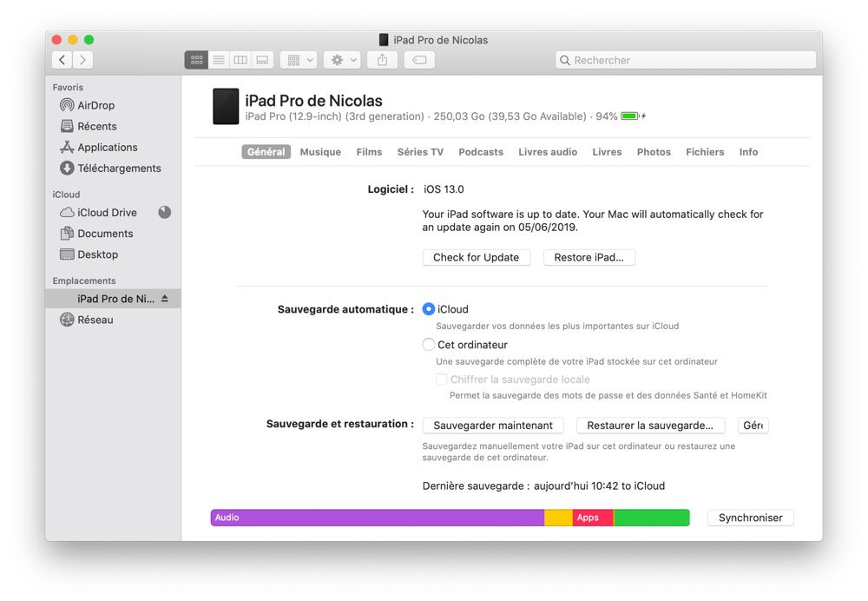868x601 pixels.
Task: Switch to the Info tab
Action: (748, 152)
